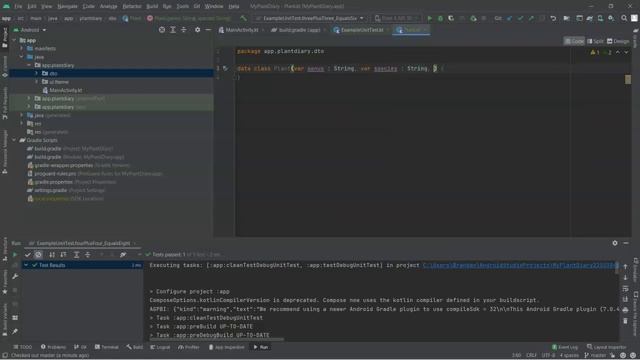
Task: Select MainActivity.kt in project tree
Action: (62, 90)
